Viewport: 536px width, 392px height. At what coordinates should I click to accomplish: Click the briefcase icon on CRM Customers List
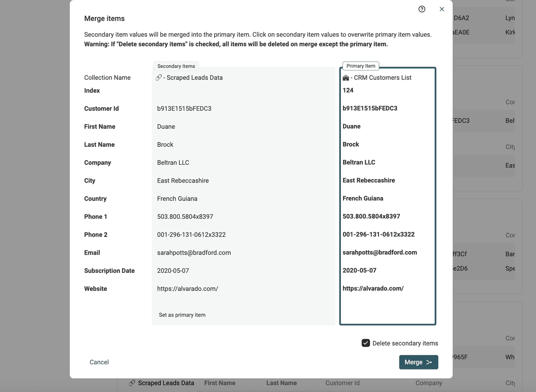pyautogui.click(x=346, y=77)
